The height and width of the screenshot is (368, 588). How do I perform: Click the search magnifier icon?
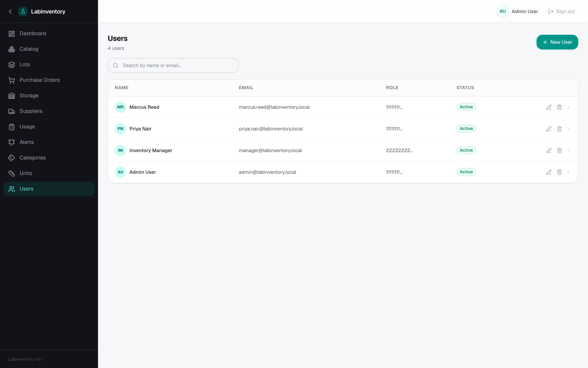coord(116,65)
